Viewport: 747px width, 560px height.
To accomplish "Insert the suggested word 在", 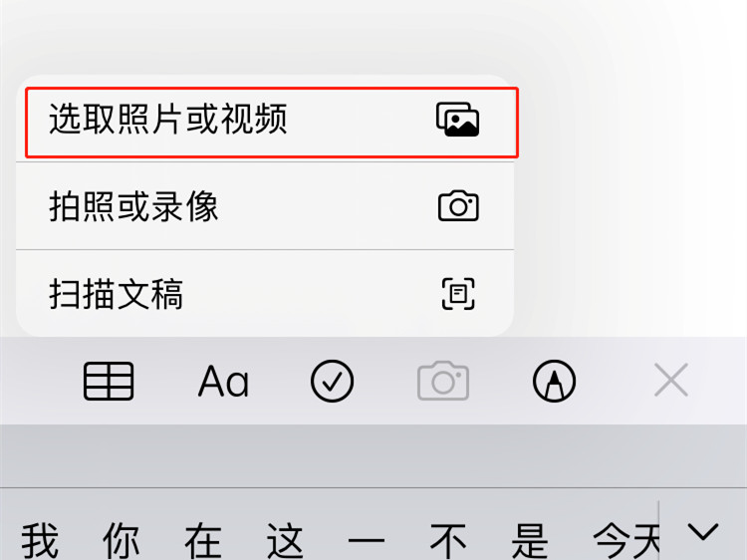I will coord(203,541).
